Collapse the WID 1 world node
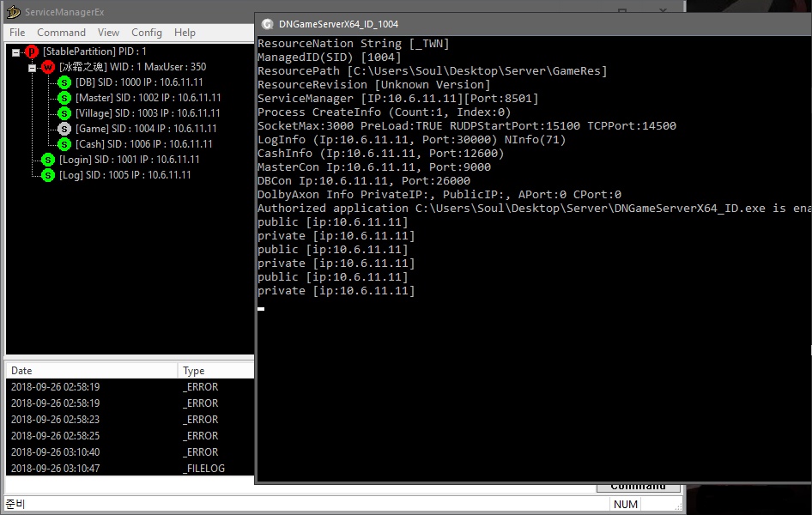 [32, 68]
